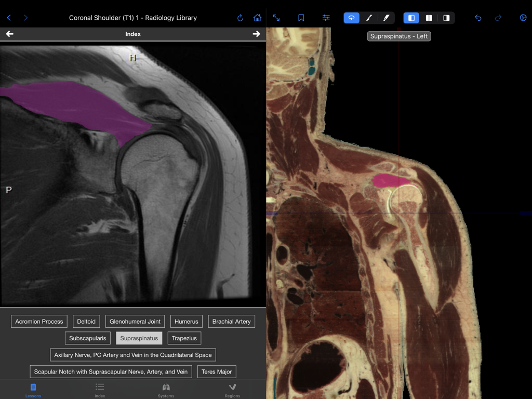The width and height of the screenshot is (532, 399).
Task: Select the marker highlighter tool
Action: click(x=385, y=18)
